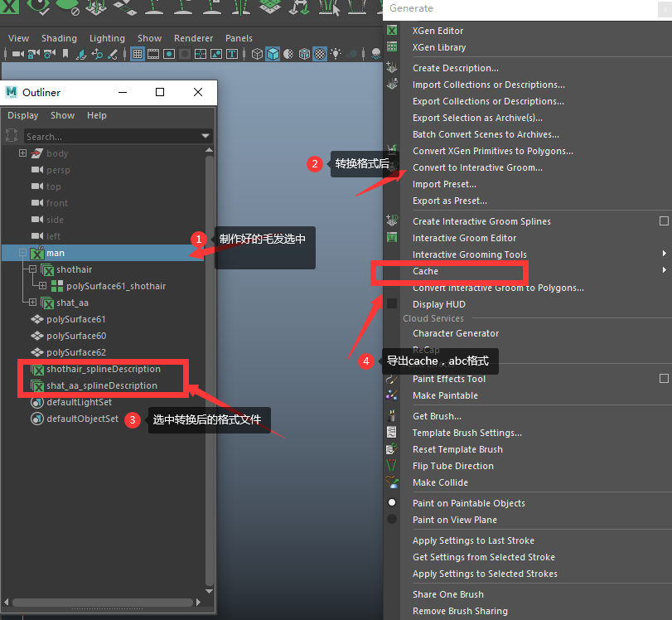Choose Apply Settings to Last Stroke
The width and height of the screenshot is (672, 620).
[473, 540]
